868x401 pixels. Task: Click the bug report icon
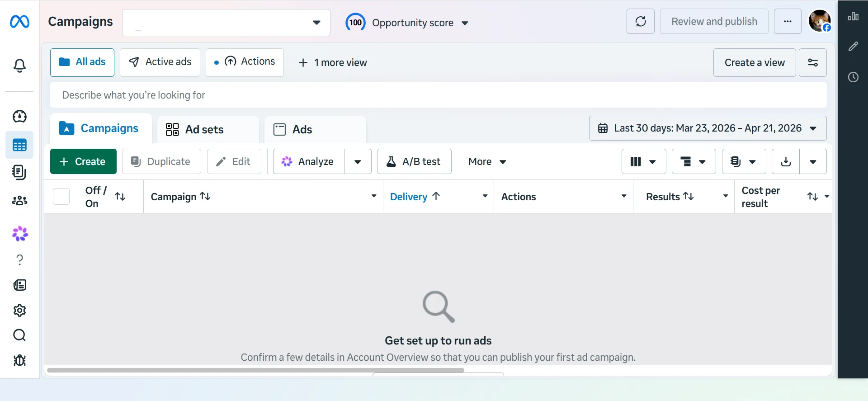pos(19,360)
